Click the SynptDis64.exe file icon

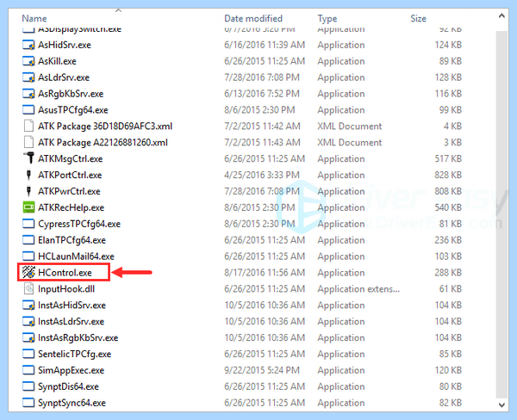[x=28, y=386]
